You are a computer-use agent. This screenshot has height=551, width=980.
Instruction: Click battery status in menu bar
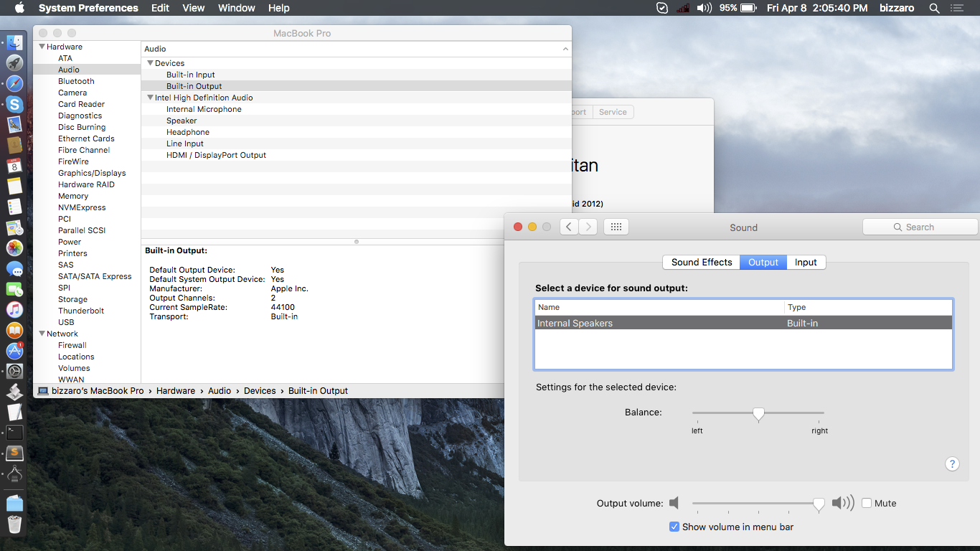[x=738, y=8]
